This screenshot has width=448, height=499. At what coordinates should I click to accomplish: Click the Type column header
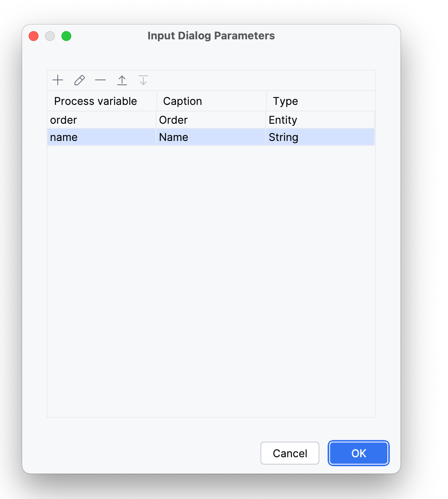(x=321, y=101)
